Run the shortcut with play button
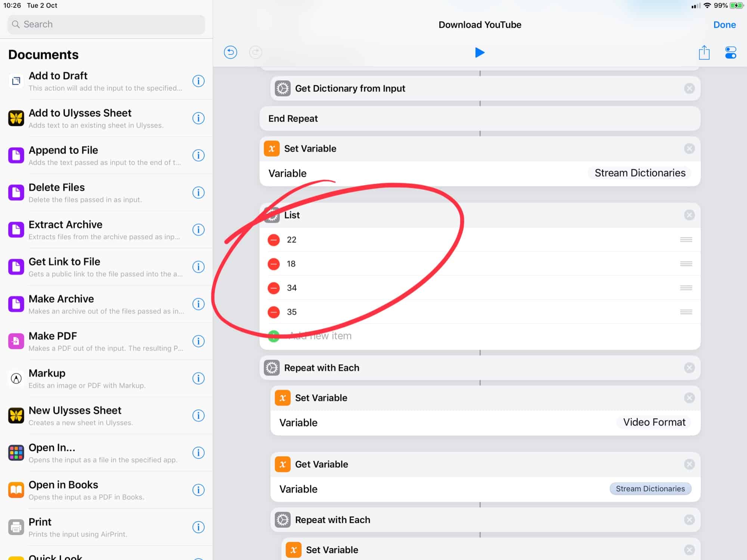 (x=480, y=53)
